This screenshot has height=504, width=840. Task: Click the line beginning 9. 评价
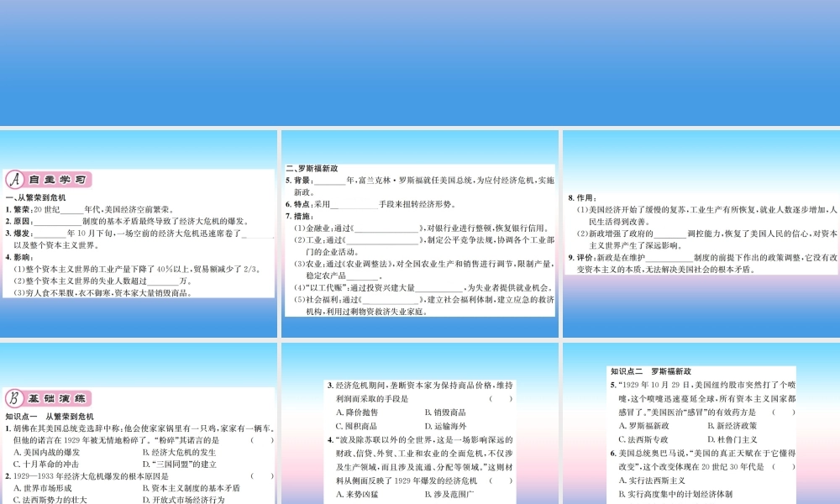703,263
